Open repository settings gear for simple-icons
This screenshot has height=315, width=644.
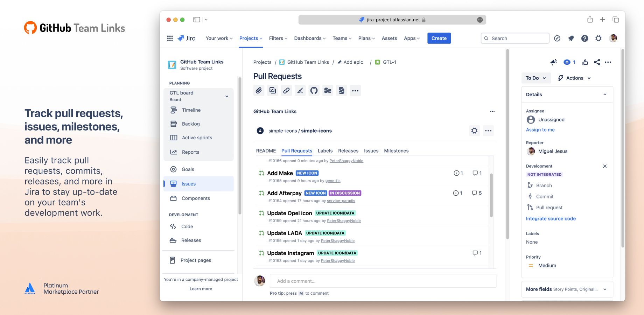point(474,131)
